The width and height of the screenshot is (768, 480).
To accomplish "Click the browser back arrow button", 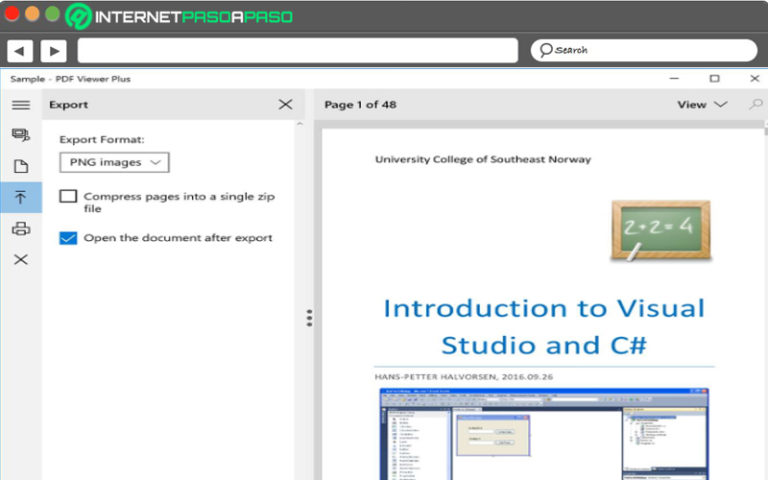I will pyautogui.click(x=20, y=50).
